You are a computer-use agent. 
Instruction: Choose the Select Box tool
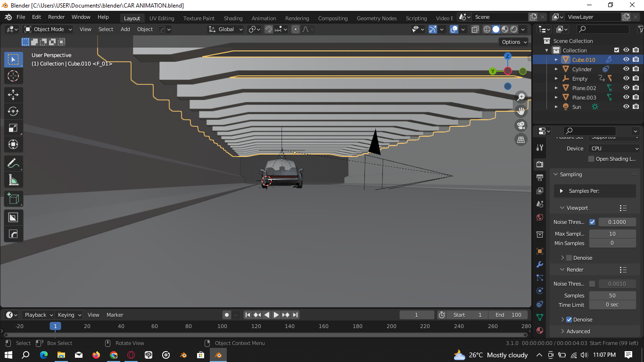pos(13,59)
